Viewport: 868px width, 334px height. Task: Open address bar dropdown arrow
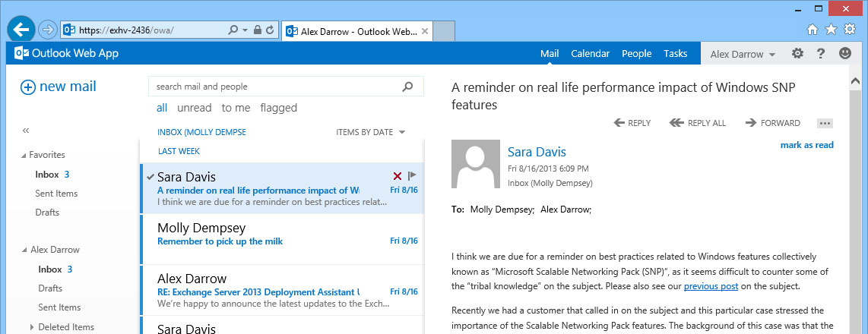246,30
